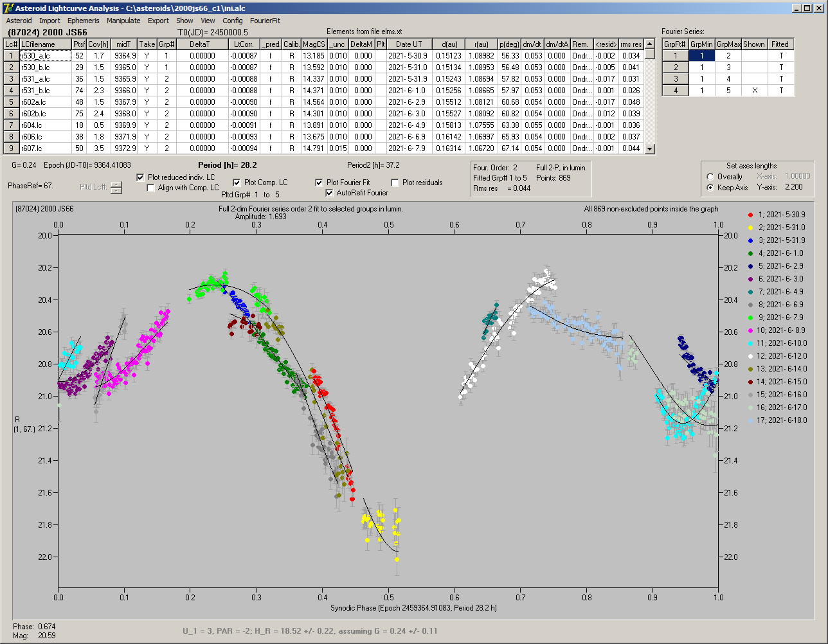
Task: Click the Date UT column header
Action: [x=409, y=44]
